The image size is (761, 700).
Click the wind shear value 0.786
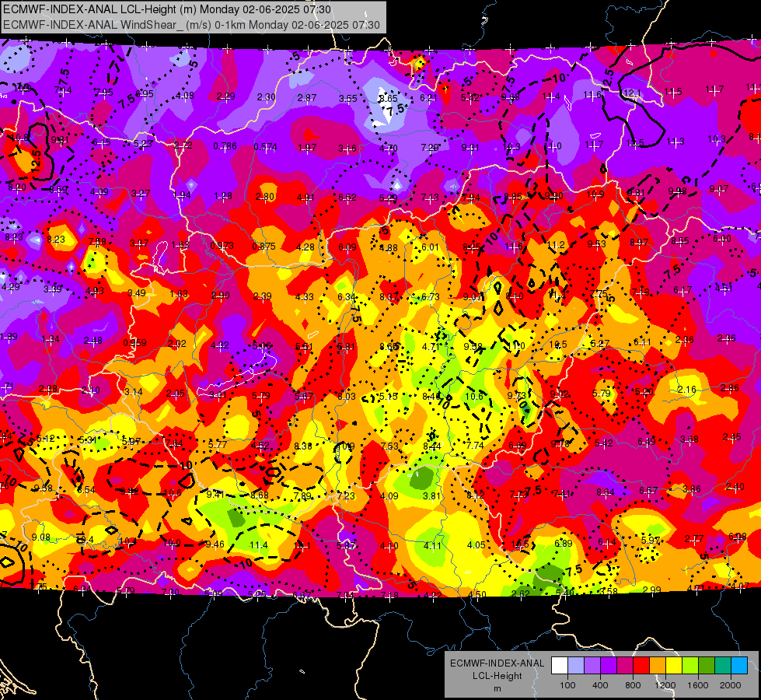(x=225, y=146)
